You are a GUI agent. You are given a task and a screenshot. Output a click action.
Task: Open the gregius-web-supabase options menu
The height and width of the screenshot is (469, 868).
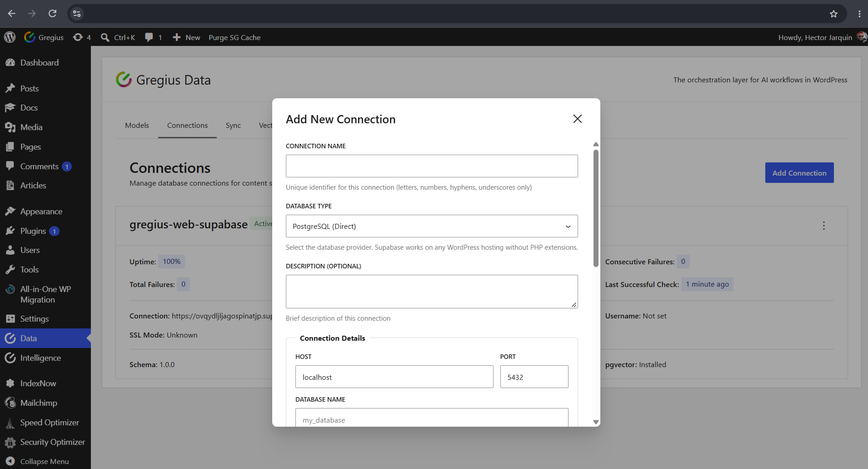823,226
